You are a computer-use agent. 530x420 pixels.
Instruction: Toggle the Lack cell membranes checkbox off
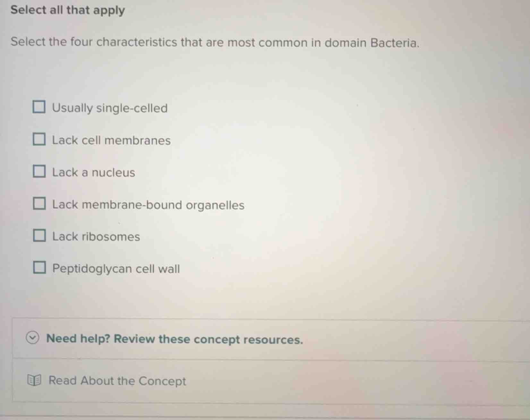[39, 139]
